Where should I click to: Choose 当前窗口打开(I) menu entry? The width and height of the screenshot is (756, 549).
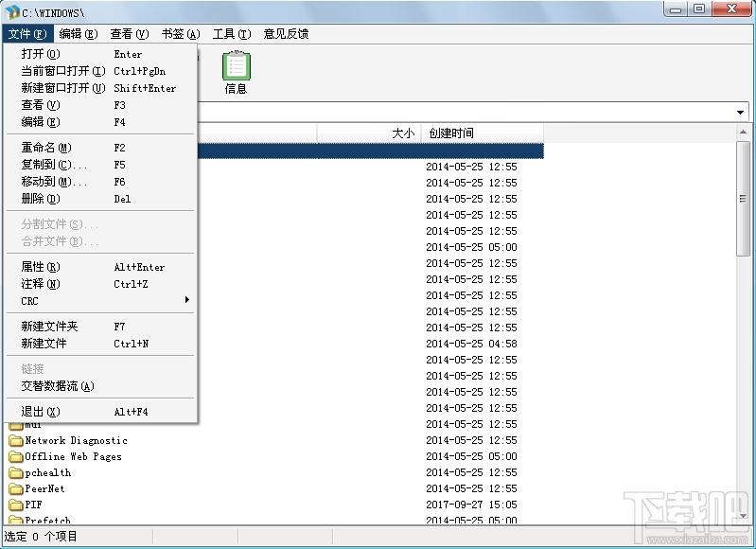tap(100, 71)
